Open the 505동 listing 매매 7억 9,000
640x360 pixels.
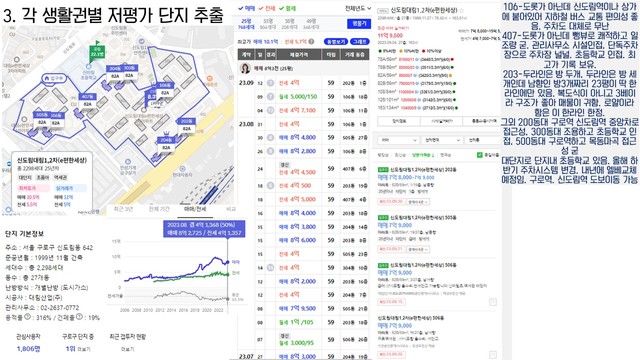pyautogui.click(x=395, y=225)
